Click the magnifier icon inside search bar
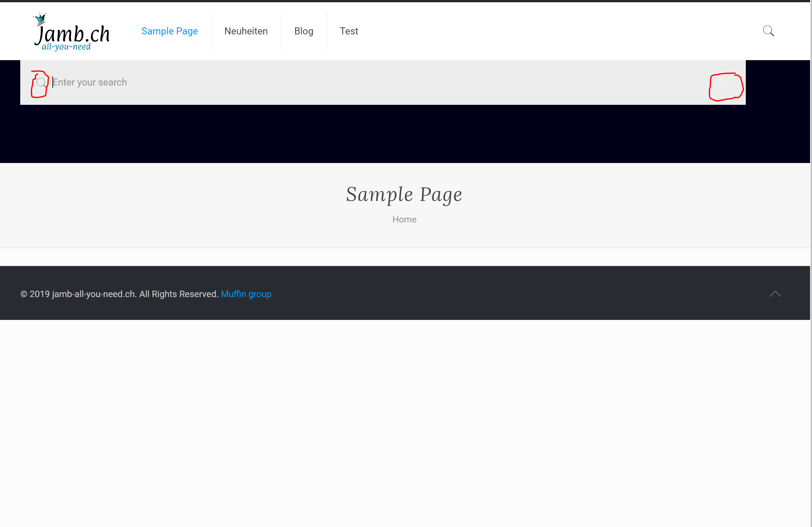Image resolution: width=812 pixels, height=527 pixels. pyautogui.click(x=41, y=82)
